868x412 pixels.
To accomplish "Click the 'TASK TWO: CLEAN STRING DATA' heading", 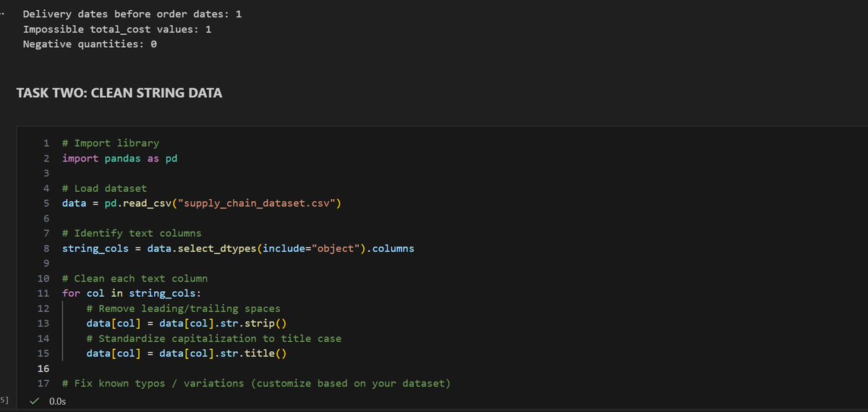I will 119,93.
